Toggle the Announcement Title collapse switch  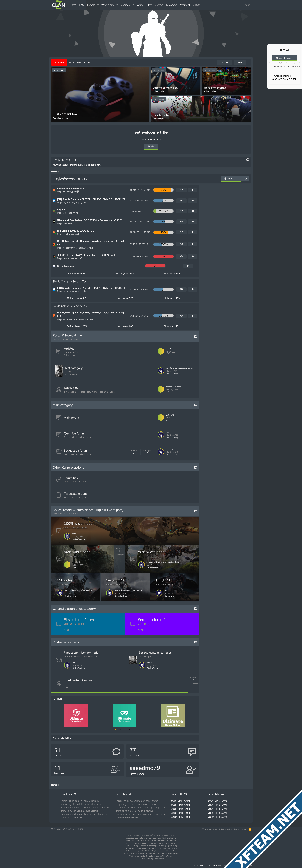click(247, 160)
